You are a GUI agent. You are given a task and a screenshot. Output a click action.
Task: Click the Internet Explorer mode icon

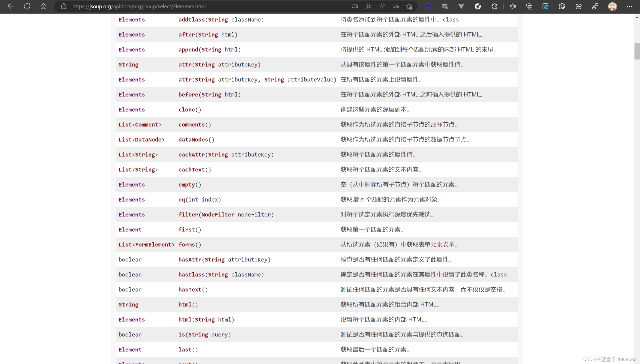click(x=545, y=6)
